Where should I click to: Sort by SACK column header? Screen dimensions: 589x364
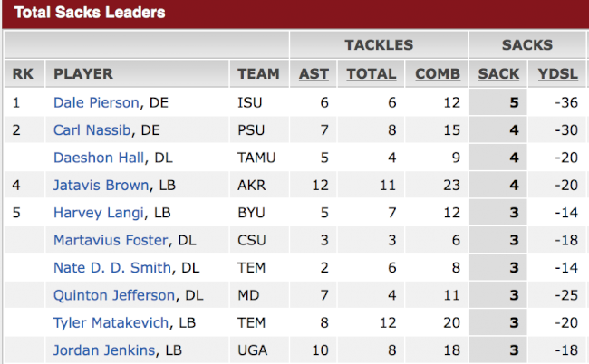pos(498,74)
